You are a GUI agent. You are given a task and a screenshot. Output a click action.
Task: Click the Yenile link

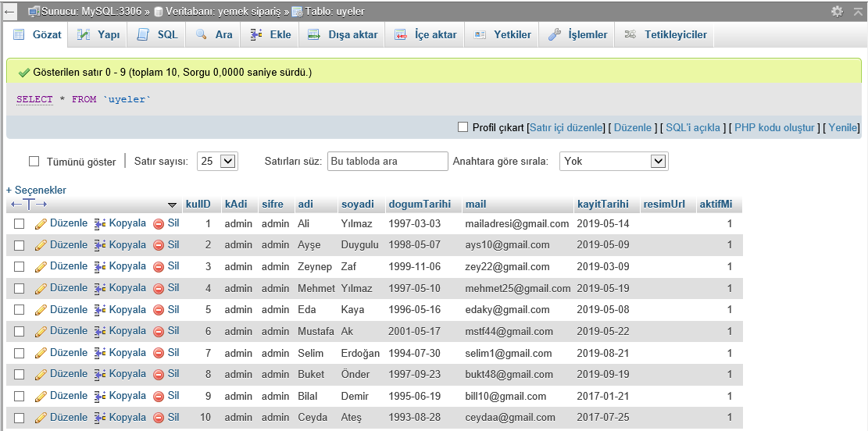(x=843, y=127)
